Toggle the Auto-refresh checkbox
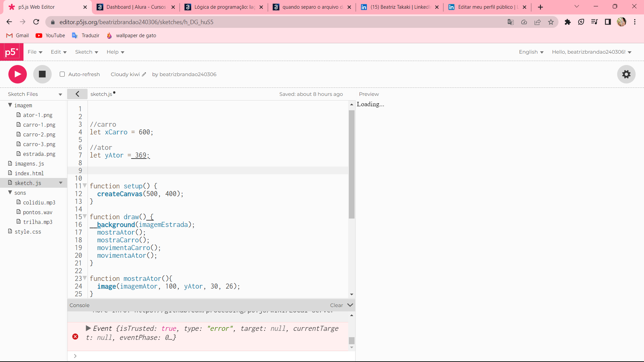The width and height of the screenshot is (644, 362). coord(62,74)
